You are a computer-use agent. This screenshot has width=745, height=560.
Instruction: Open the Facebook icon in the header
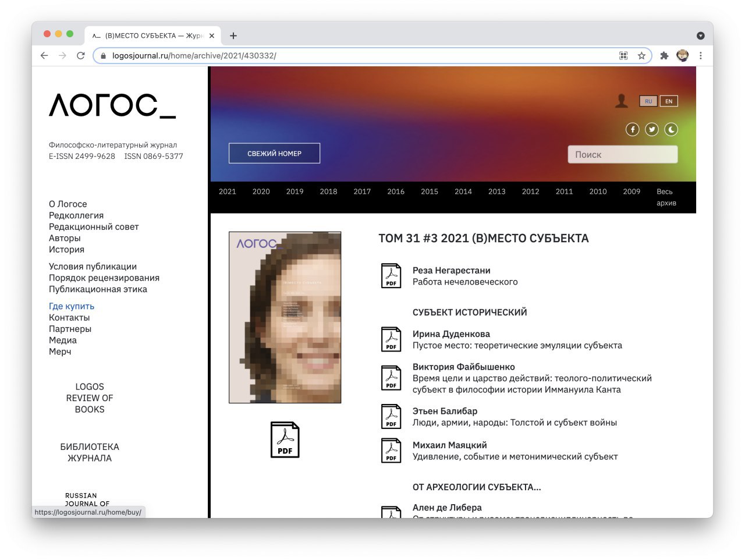pyautogui.click(x=632, y=129)
